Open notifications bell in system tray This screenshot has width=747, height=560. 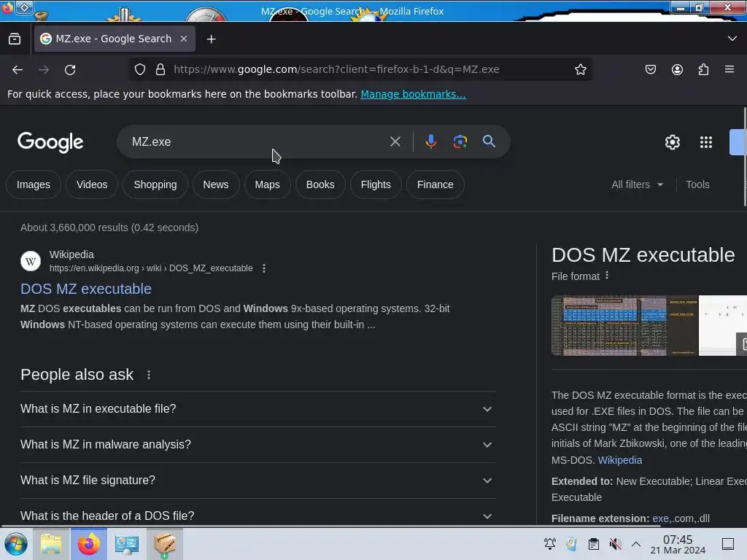[550, 544]
